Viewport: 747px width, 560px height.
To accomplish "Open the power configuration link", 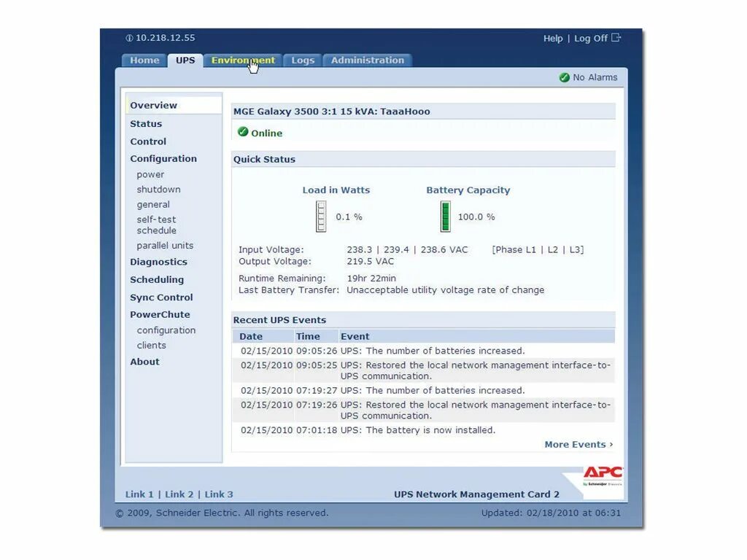I will [x=150, y=175].
